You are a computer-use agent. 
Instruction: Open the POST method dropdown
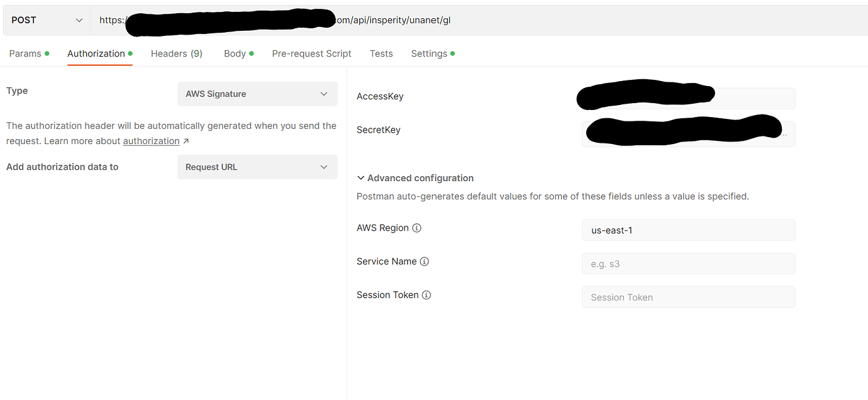pos(47,20)
